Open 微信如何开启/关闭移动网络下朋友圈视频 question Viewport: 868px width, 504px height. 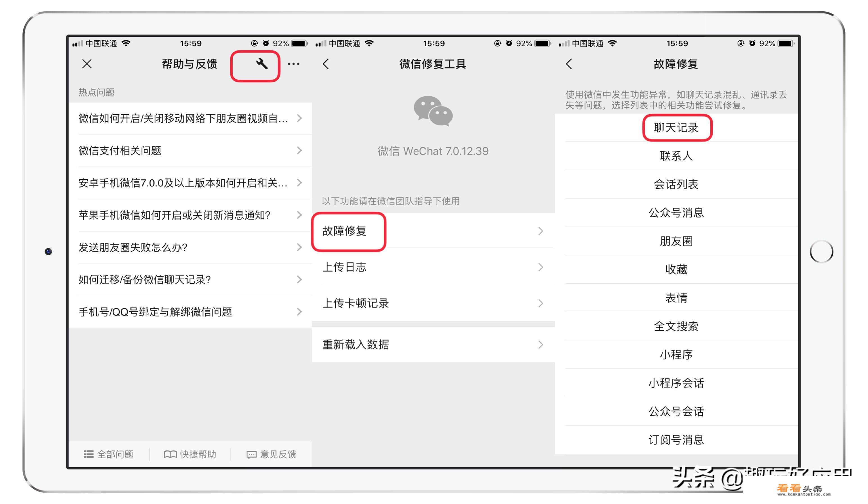190,118
